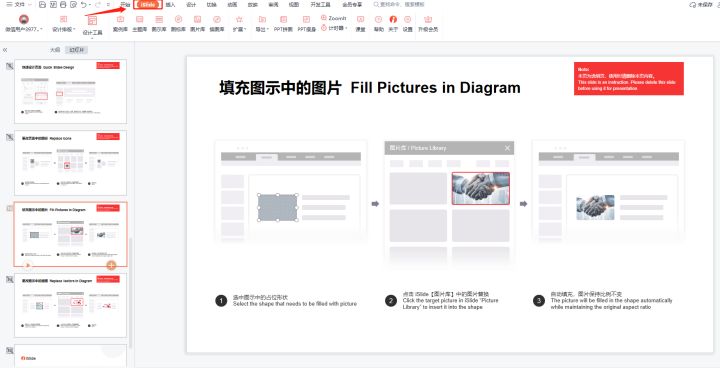Open the iSlide 设置 settings
The width and height of the screenshot is (720, 368).
tap(408, 23)
